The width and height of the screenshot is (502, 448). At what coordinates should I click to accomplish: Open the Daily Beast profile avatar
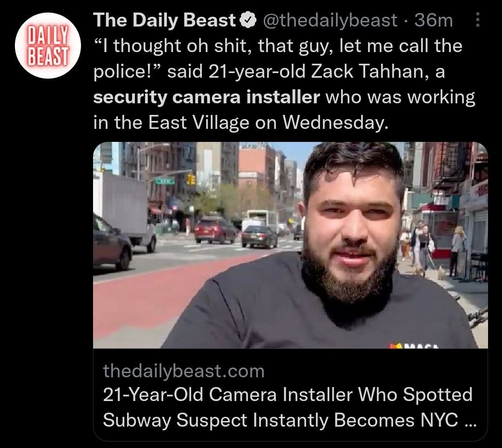pos(48,46)
